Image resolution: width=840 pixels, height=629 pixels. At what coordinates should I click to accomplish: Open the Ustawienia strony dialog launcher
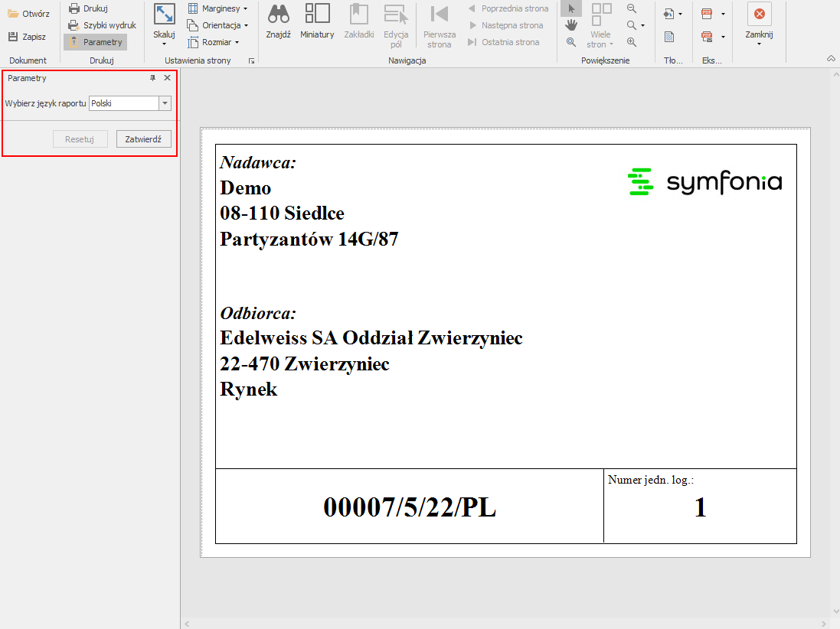click(251, 60)
